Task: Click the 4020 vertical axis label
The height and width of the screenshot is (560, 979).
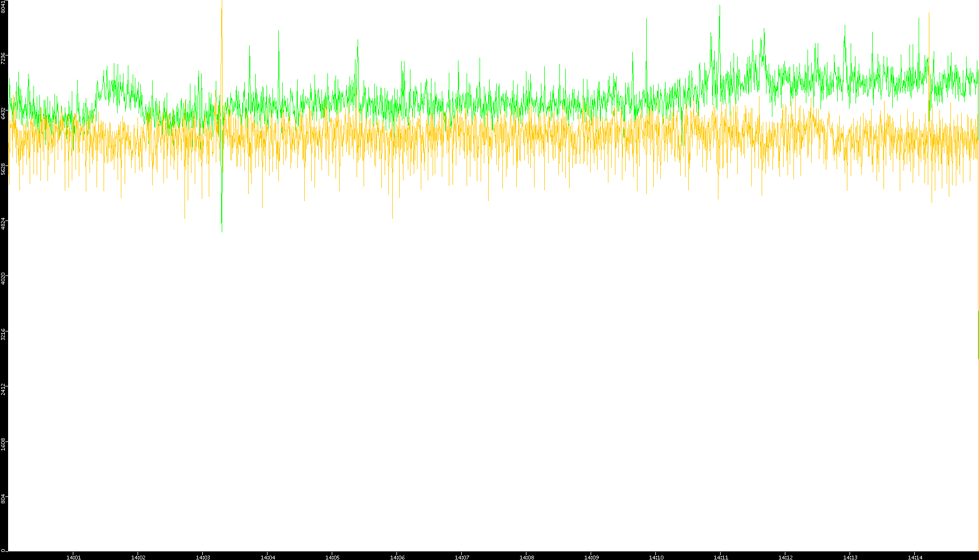Action: tap(3, 279)
